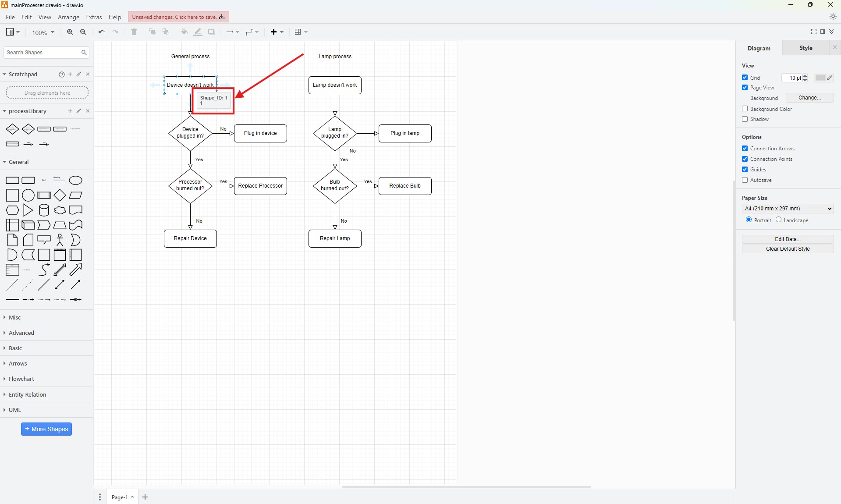The image size is (841, 504).
Task: Enable the Shadow checkbox
Action: pos(745,119)
